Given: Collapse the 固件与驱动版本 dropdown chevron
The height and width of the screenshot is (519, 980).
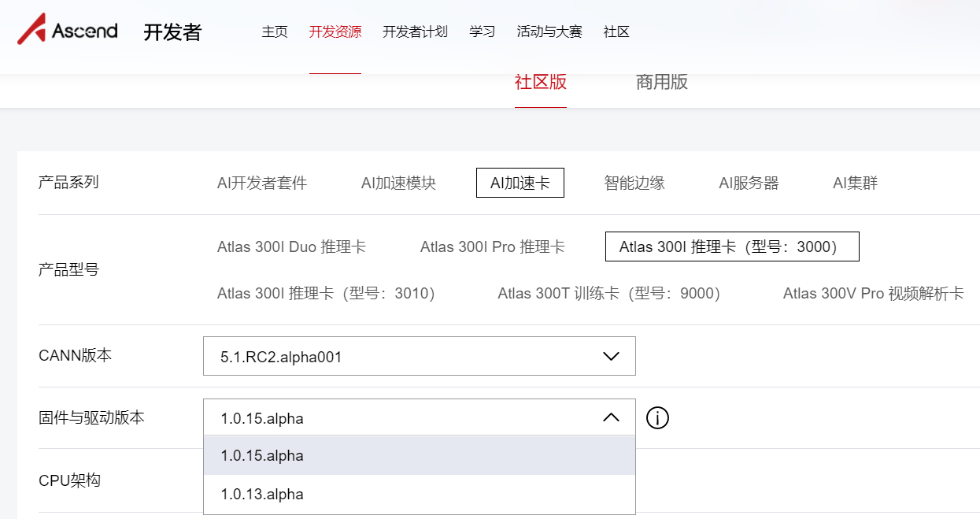Looking at the screenshot, I should [x=611, y=418].
